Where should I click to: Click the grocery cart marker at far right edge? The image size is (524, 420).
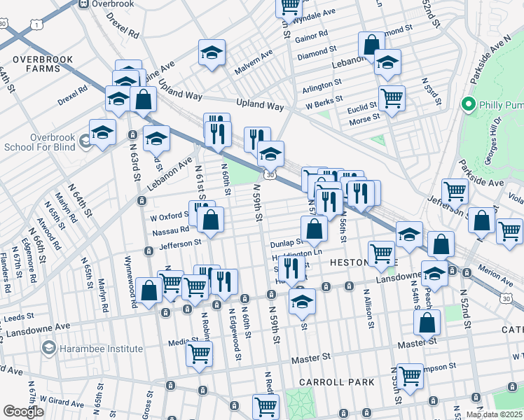tap(509, 232)
